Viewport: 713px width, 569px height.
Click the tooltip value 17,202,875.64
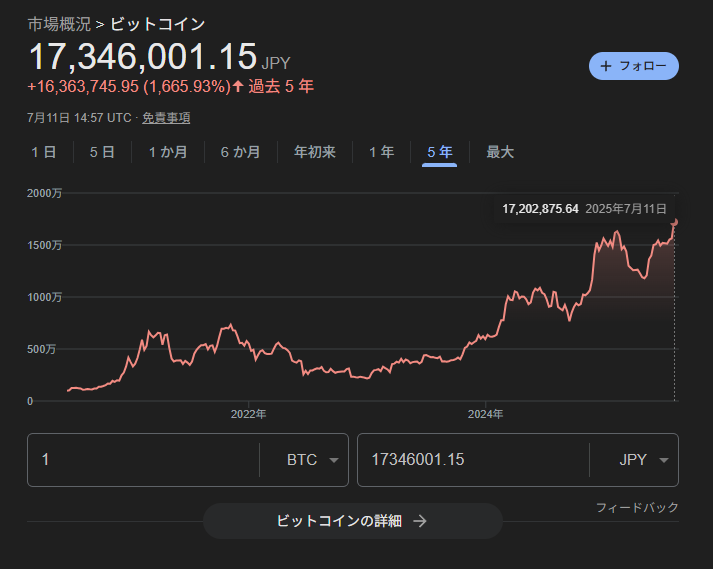(x=540, y=209)
